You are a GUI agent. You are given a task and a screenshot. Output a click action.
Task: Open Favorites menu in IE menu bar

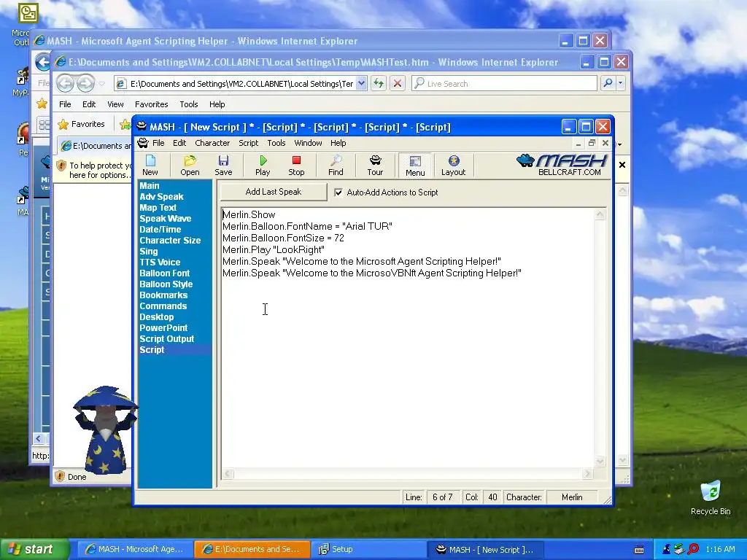[x=152, y=104]
